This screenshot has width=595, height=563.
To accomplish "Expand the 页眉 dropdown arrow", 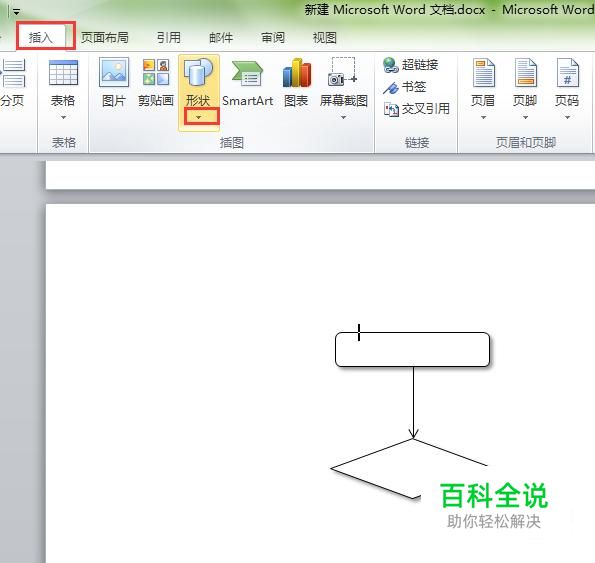I will pos(483,117).
